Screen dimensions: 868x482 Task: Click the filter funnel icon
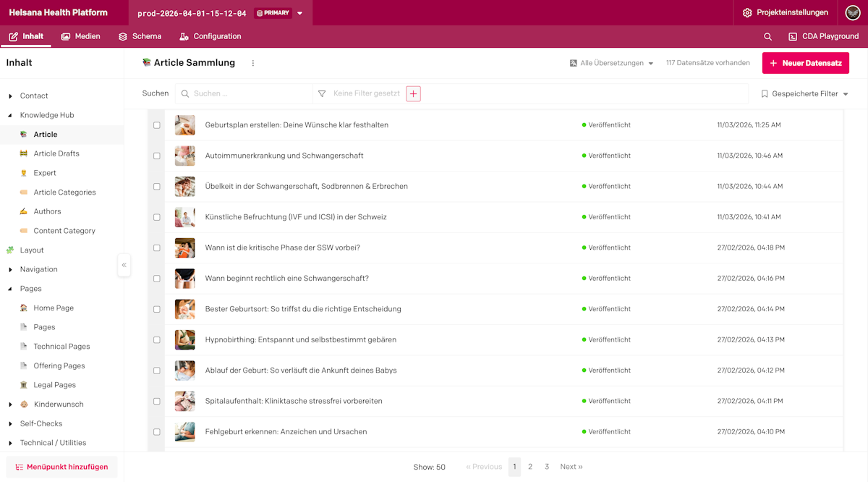click(x=322, y=93)
